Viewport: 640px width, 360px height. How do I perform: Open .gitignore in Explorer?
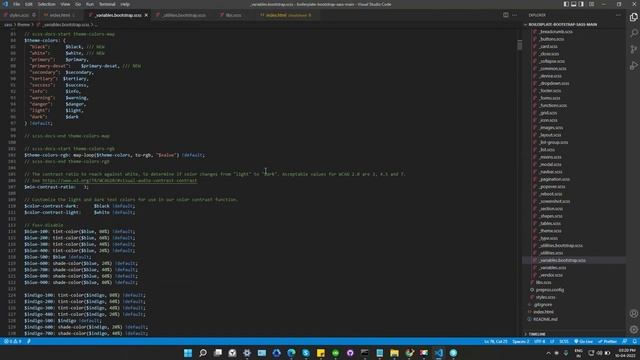click(543, 304)
